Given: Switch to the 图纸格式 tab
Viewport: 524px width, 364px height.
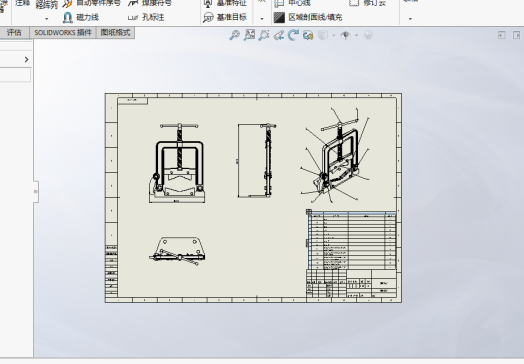Looking at the screenshot, I should [115, 33].
